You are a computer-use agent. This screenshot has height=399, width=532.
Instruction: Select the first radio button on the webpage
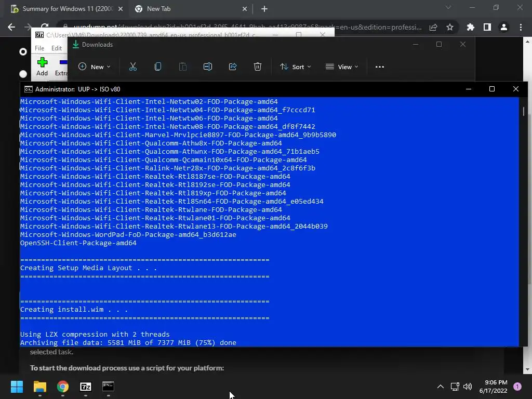(x=23, y=51)
